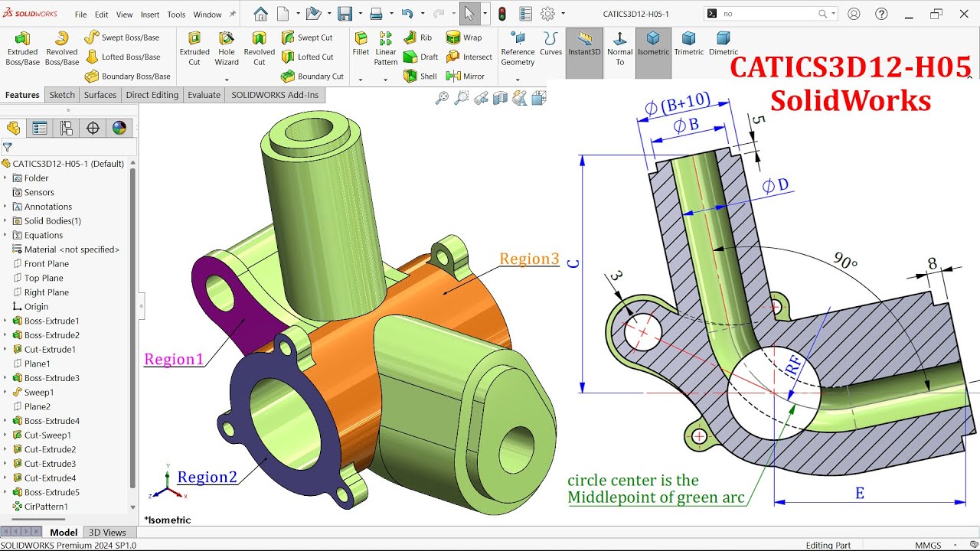The width and height of the screenshot is (980, 551).
Task: Switch to the Sketch tab
Action: coord(62,95)
